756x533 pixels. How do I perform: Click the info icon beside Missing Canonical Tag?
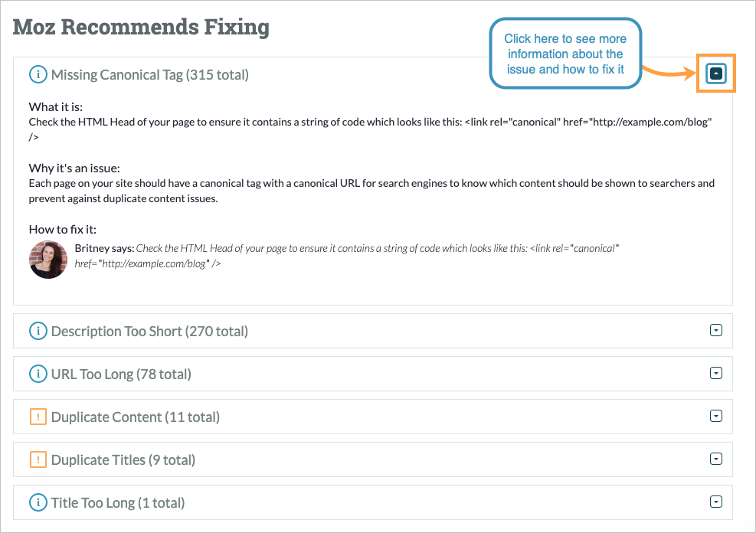(38, 74)
